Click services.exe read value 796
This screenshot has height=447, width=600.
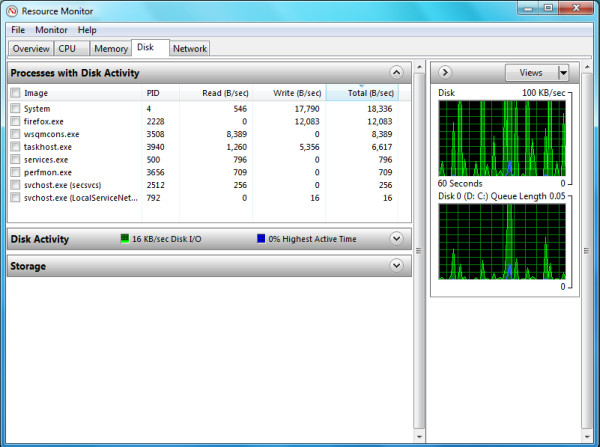(x=240, y=160)
